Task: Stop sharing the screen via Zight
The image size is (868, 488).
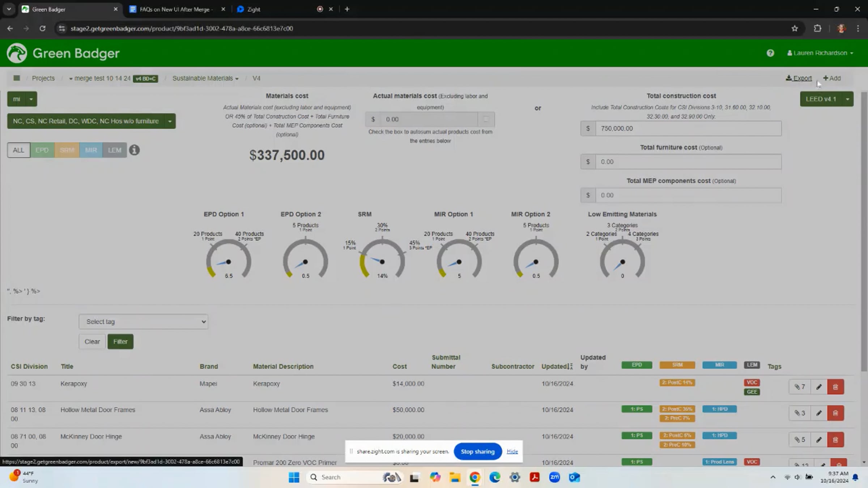Action: pyautogui.click(x=478, y=451)
